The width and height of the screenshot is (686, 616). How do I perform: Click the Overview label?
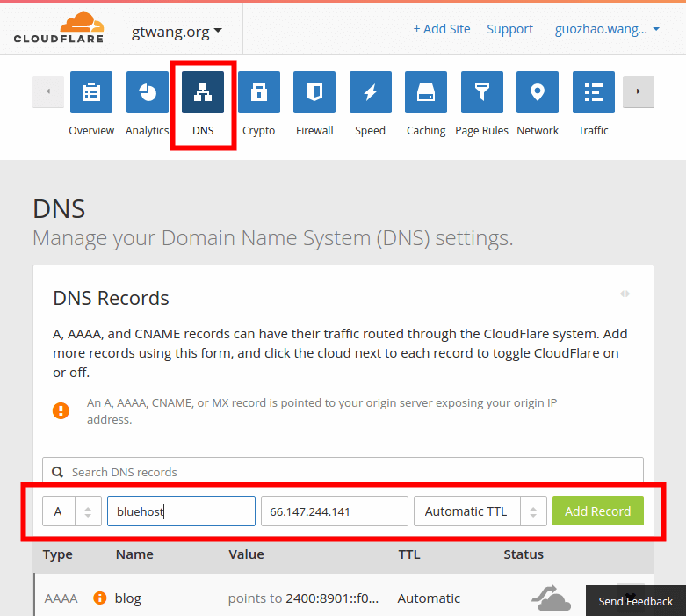(91, 130)
